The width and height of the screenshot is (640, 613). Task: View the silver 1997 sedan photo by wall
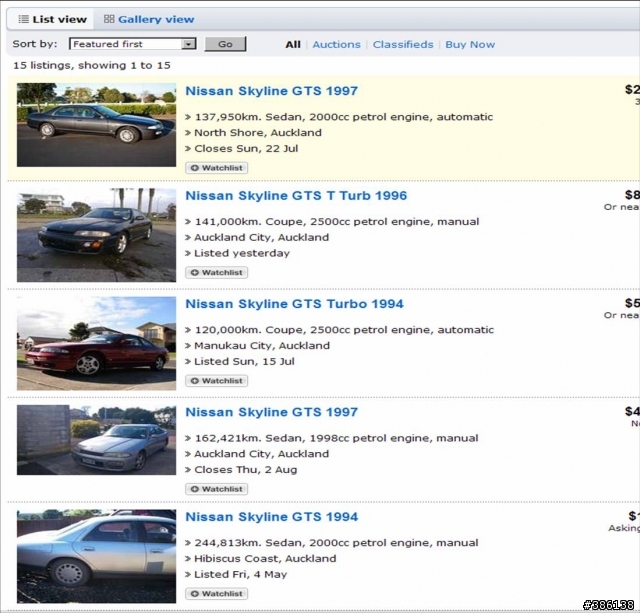(96, 440)
